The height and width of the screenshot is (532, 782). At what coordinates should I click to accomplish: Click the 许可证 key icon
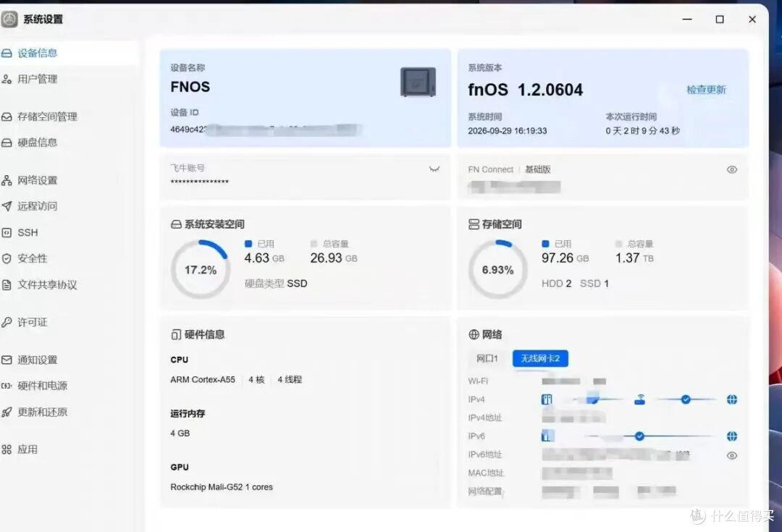coord(7,322)
